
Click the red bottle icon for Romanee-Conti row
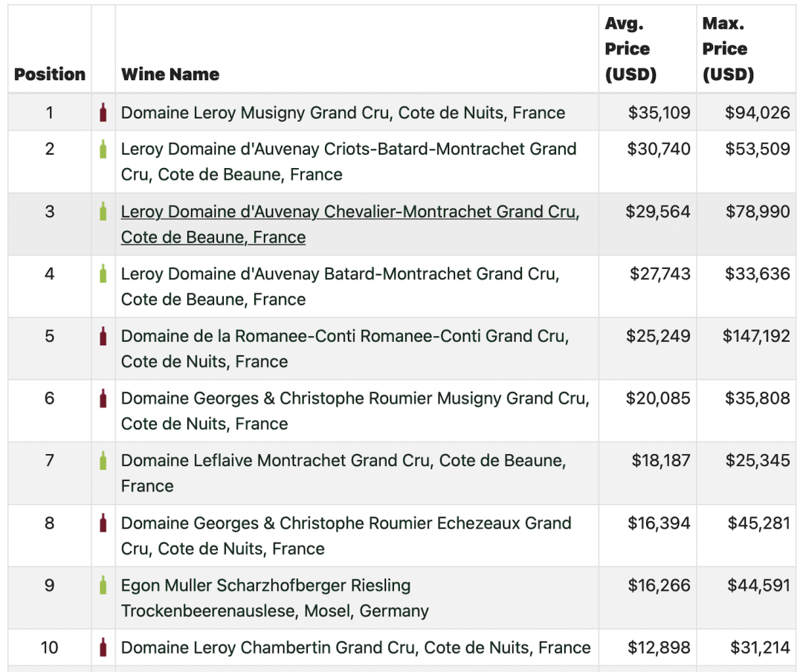[103, 336]
